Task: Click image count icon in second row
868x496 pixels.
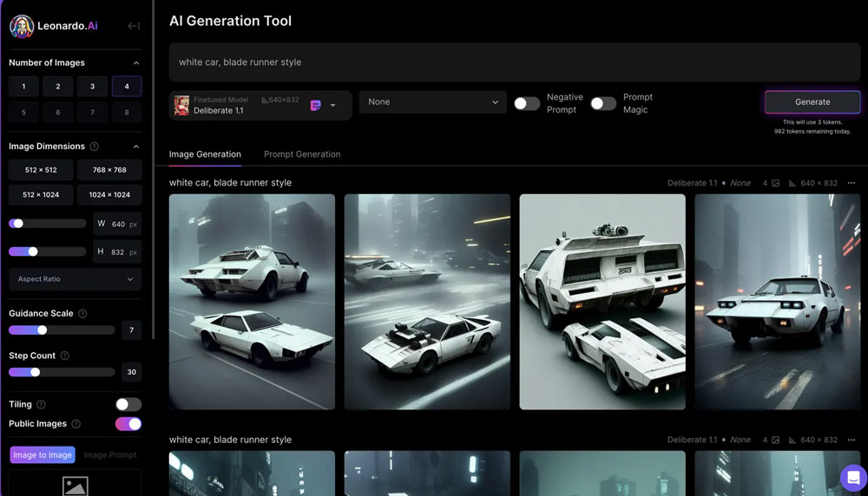Action: pos(775,440)
